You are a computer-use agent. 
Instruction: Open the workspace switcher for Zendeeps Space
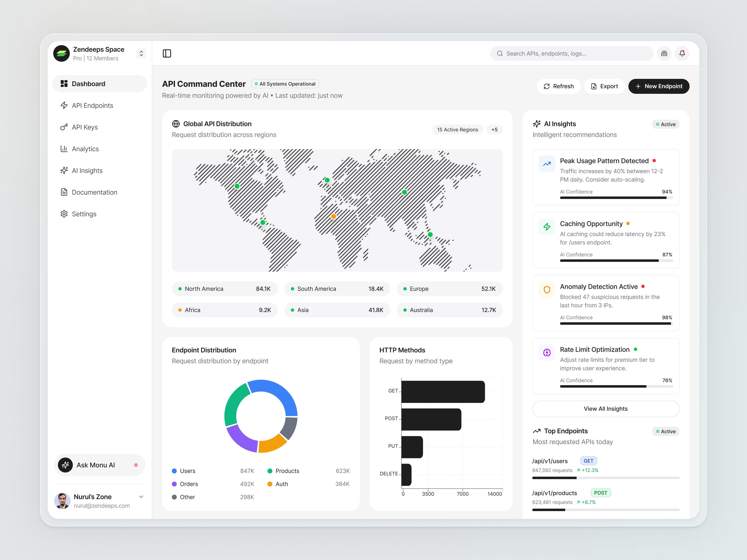pos(141,53)
